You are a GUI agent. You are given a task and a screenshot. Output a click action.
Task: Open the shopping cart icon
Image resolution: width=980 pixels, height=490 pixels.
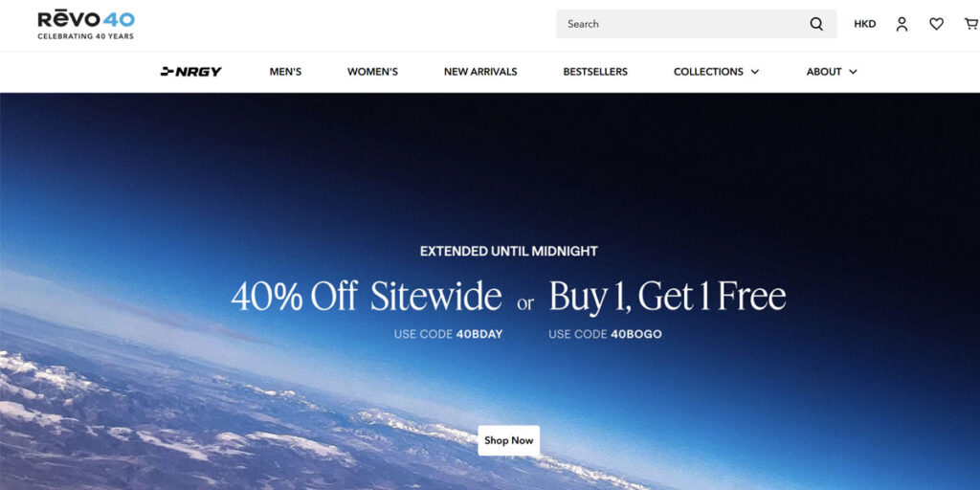[971, 24]
